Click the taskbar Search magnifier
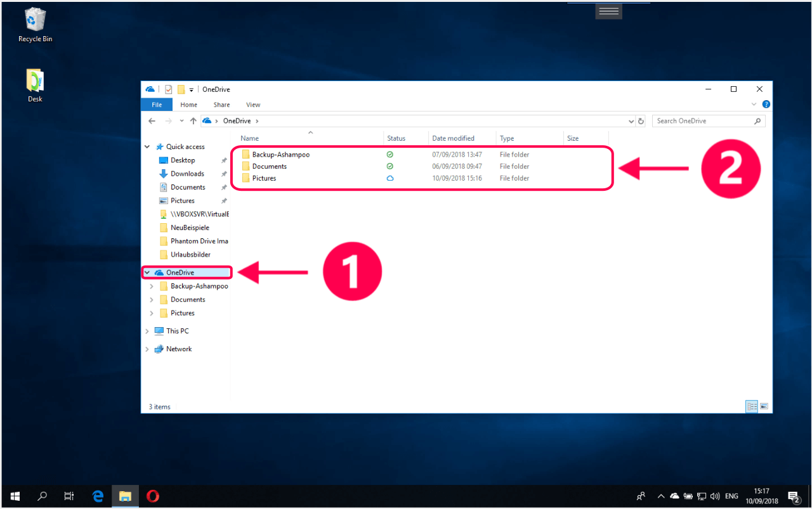This screenshot has height=509, width=812. click(x=43, y=496)
